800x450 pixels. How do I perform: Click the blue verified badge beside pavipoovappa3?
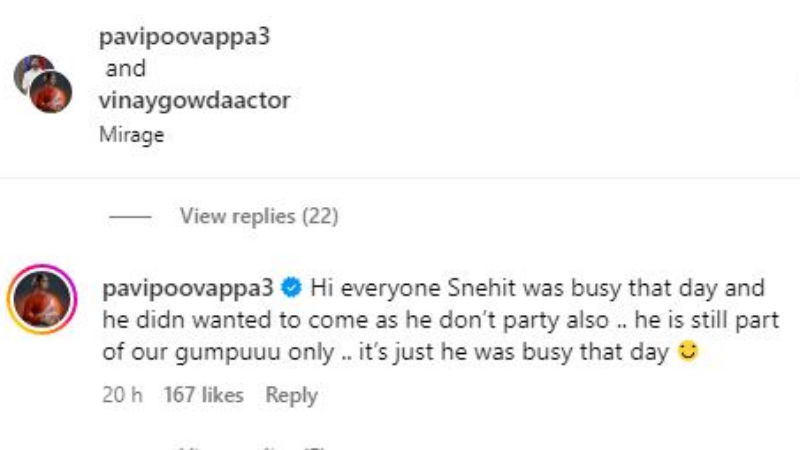click(291, 289)
